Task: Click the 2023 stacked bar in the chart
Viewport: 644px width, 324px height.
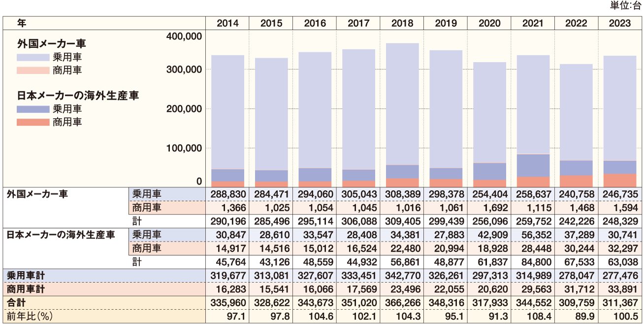Action: 620,121
